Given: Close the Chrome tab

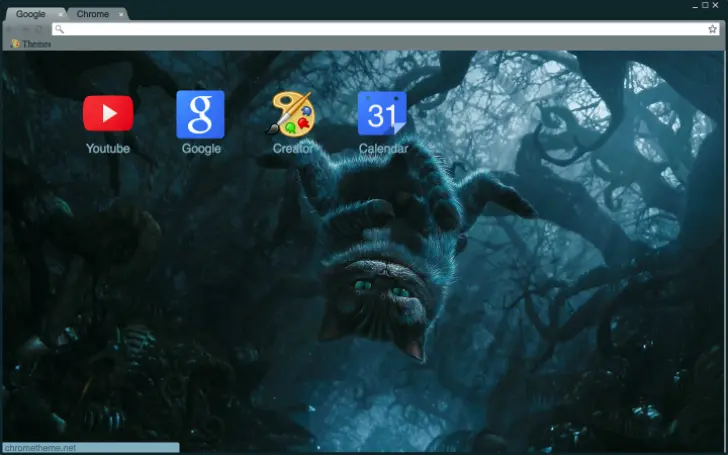Looking at the screenshot, I should tap(122, 14).
